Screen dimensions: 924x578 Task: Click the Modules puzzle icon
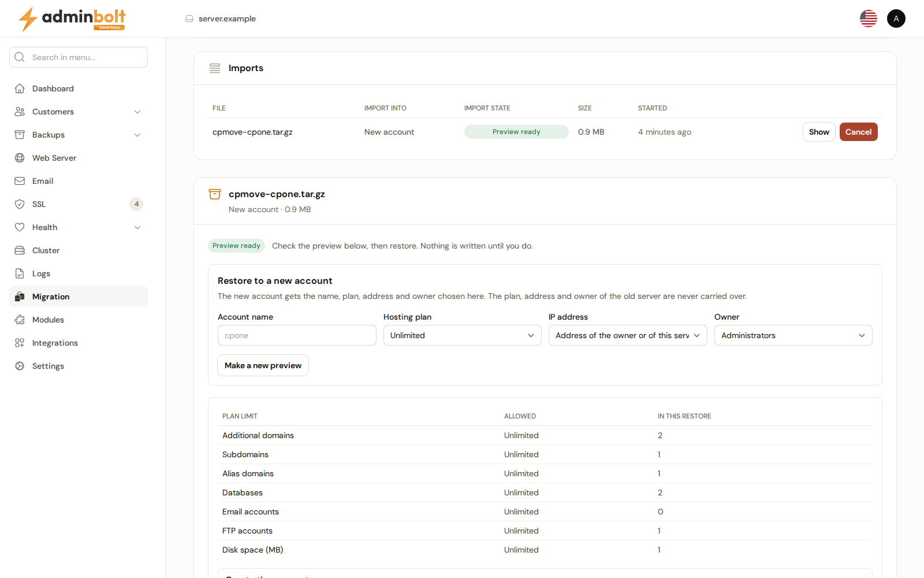tap(20, 320)
